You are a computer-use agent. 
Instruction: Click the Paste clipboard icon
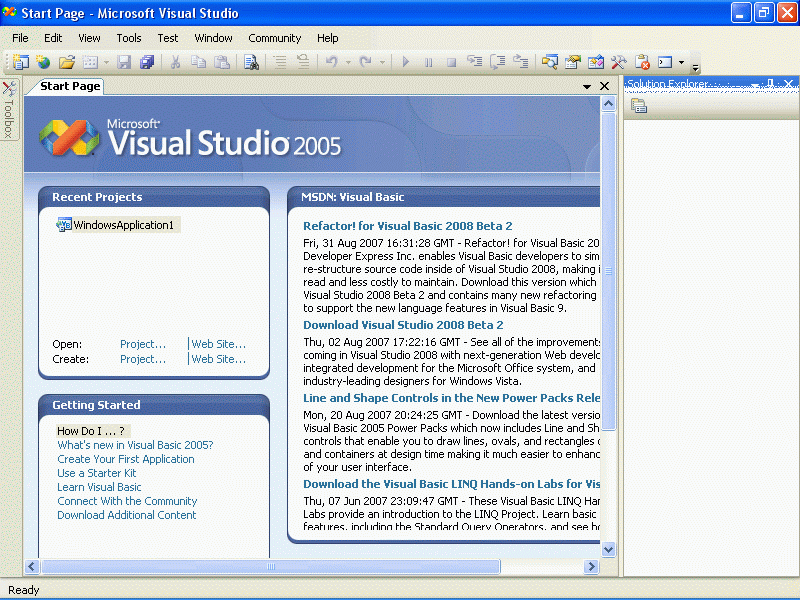pos(221,62)
